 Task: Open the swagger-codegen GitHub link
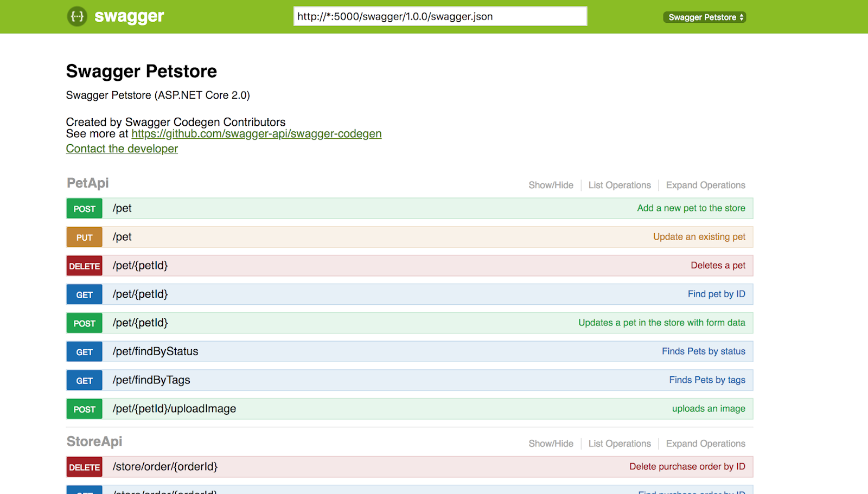[x=257, y=134]
